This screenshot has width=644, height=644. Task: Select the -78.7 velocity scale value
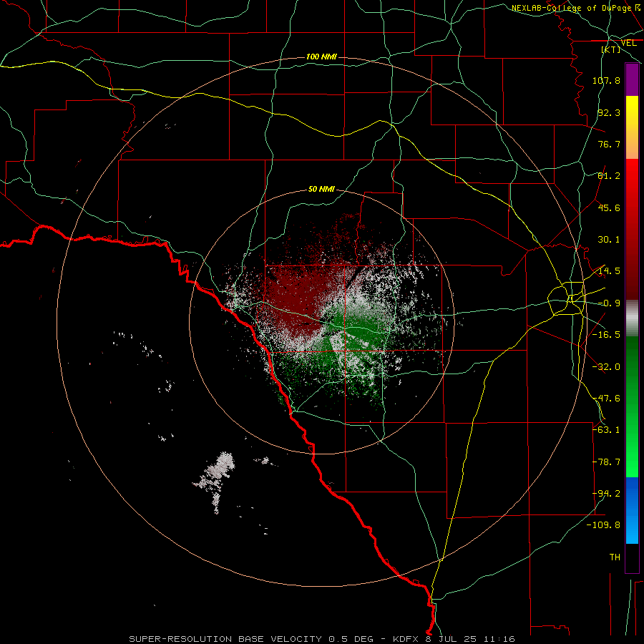(x=606, y=462)
